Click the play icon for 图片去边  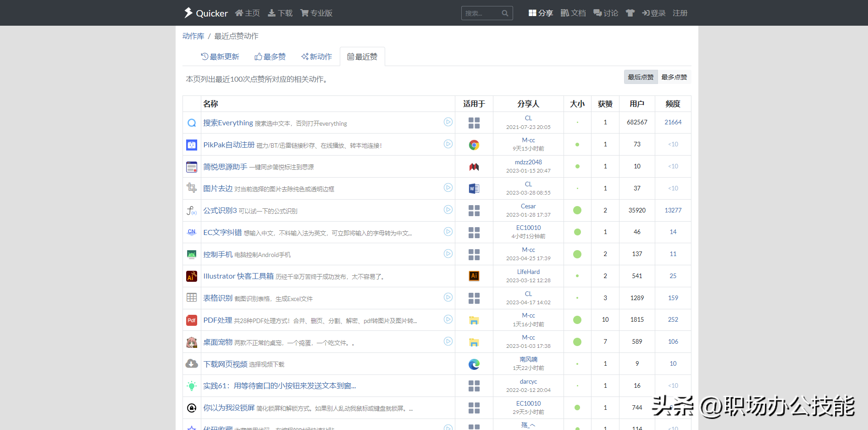[448, 188]
